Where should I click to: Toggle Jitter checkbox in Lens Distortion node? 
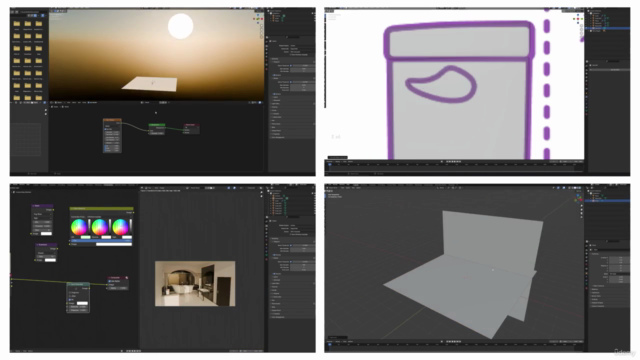70,296
